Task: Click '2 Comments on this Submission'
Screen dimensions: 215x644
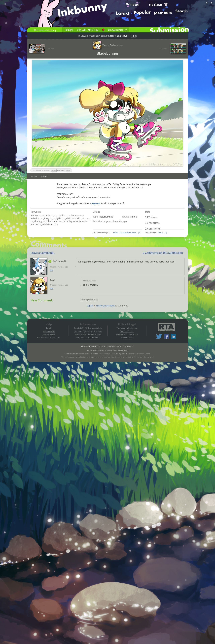Action: [x=163, y=253]
